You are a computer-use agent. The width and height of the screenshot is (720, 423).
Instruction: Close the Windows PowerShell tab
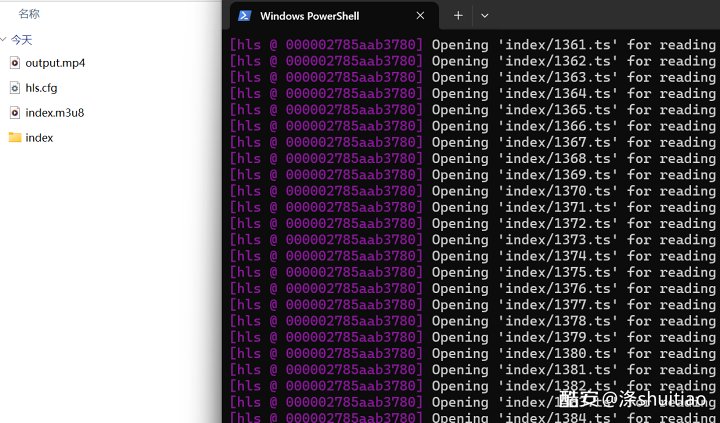pyautogui.click(x=420, y=16)
